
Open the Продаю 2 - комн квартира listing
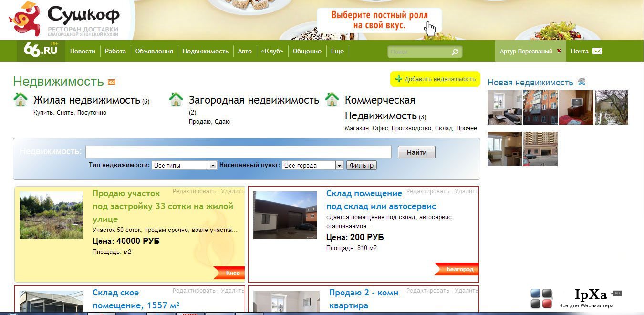click(364, 299)
